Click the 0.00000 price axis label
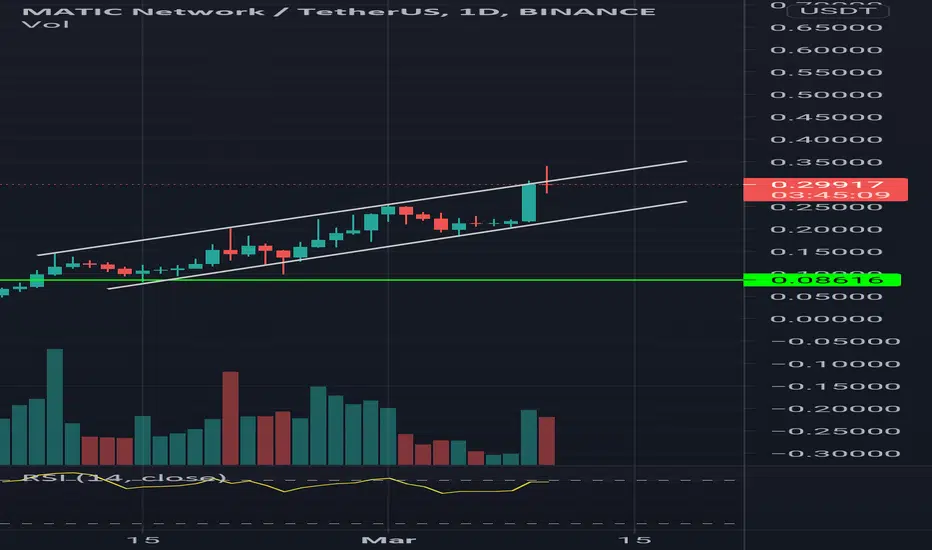The height and width of the screenshot is (550, 932). pyautogui.click(x=826, y=319)
